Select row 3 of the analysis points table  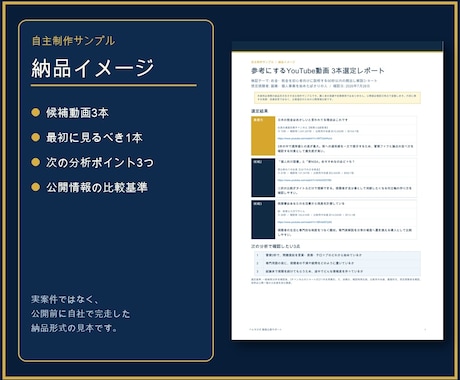click(x=337, y=271)
